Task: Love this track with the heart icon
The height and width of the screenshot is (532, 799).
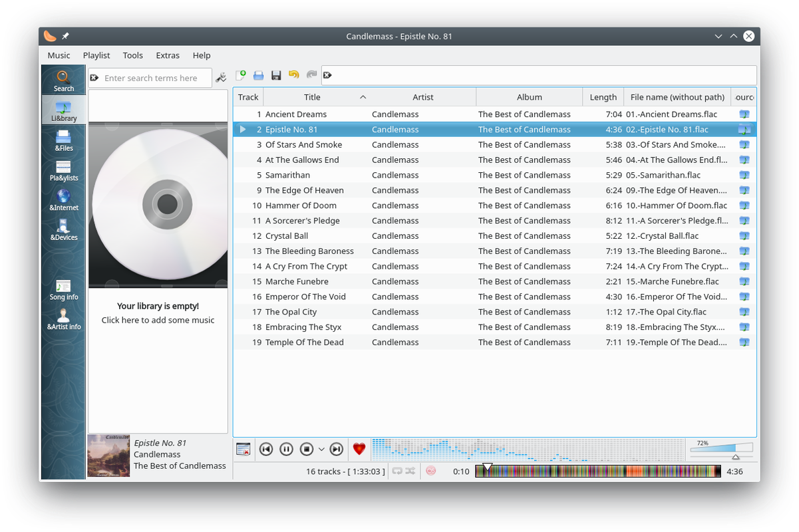Action: (359, 450)
